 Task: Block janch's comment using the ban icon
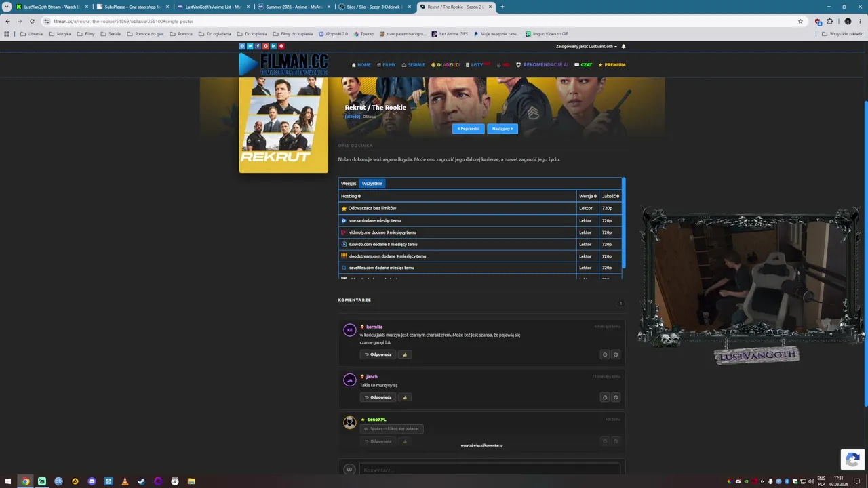coord(616,397)
